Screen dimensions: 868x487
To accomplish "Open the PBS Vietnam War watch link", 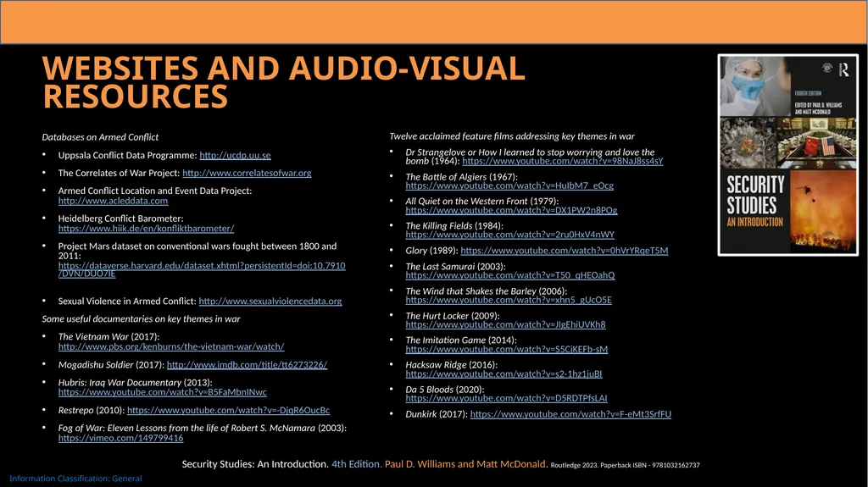I will [x=171, y=347].
